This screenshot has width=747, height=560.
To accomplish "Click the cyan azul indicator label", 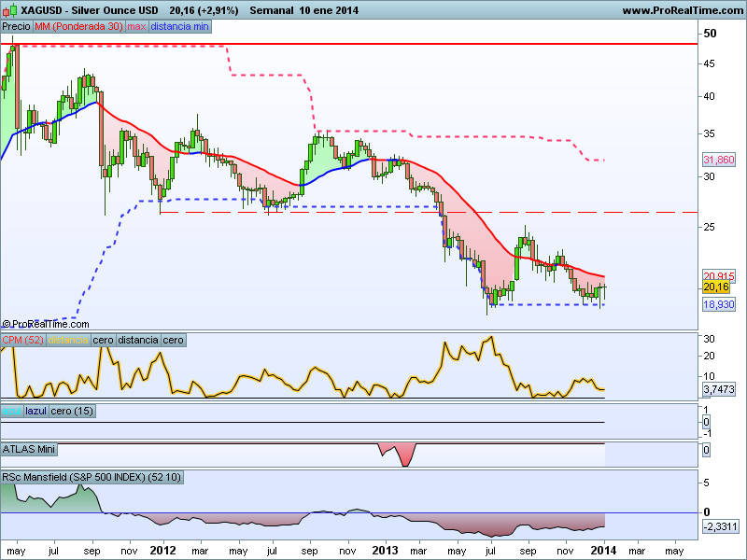I will pos(11,411).
